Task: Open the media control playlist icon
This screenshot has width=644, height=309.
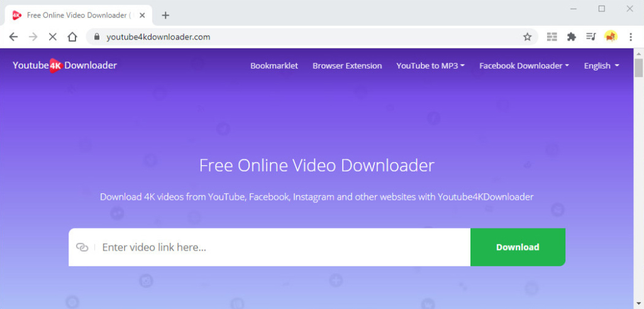Action: tap(591, 37)
